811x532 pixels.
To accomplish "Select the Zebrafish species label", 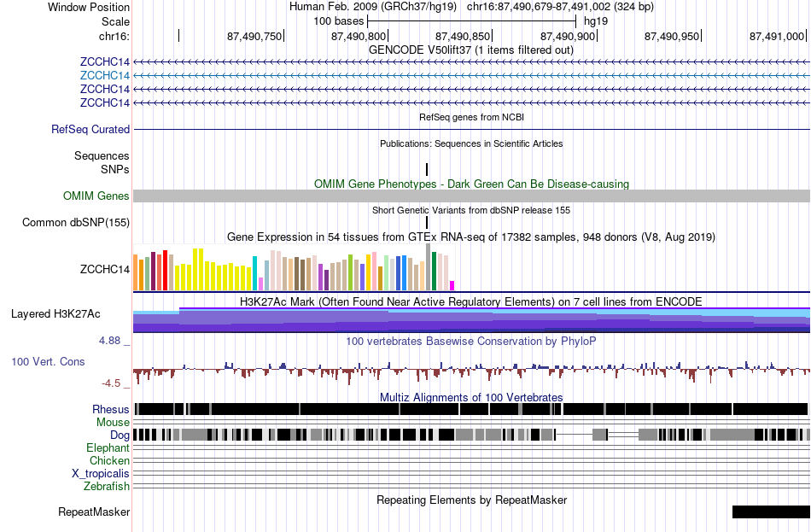I will click(x=107, y=487).
